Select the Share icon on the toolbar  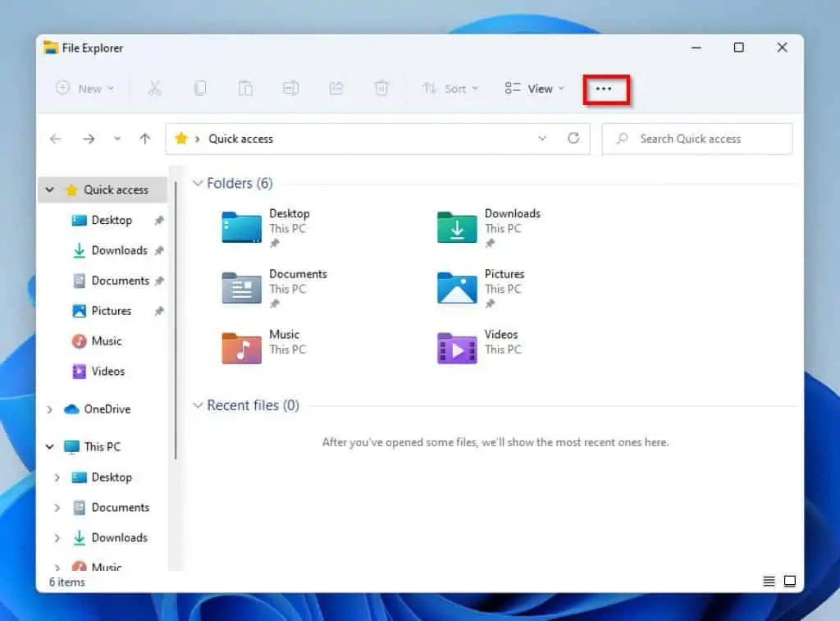(336, 88)
